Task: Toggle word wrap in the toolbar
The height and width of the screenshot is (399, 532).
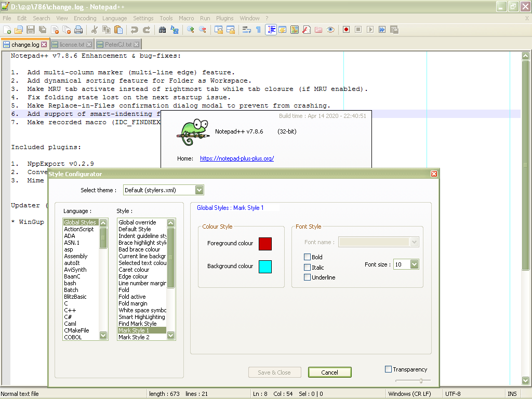Action: pos(247,30)
